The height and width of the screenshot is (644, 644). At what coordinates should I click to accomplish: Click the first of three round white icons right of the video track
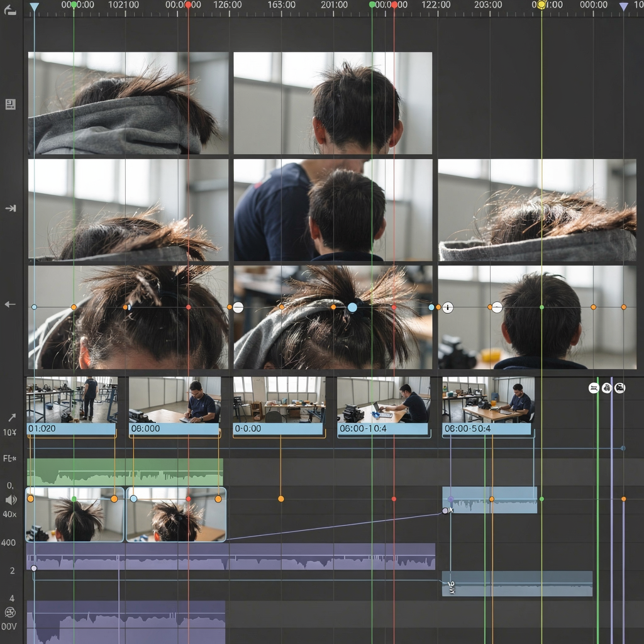tap(593, 388)
